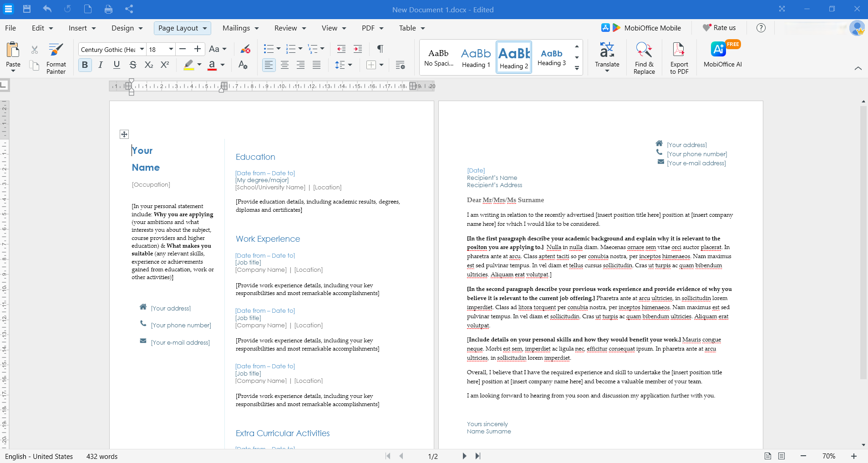868x463 pixels.
Task: Open the Help question mark icon
Action: click(761, 28)
